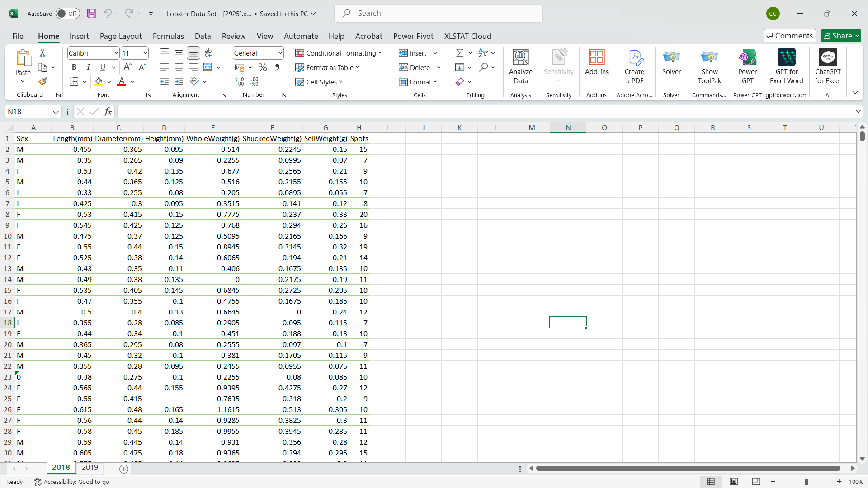This screenshot has width=868, height=488.
Task: Open the Comments pane button
Action: pos(789,36)
